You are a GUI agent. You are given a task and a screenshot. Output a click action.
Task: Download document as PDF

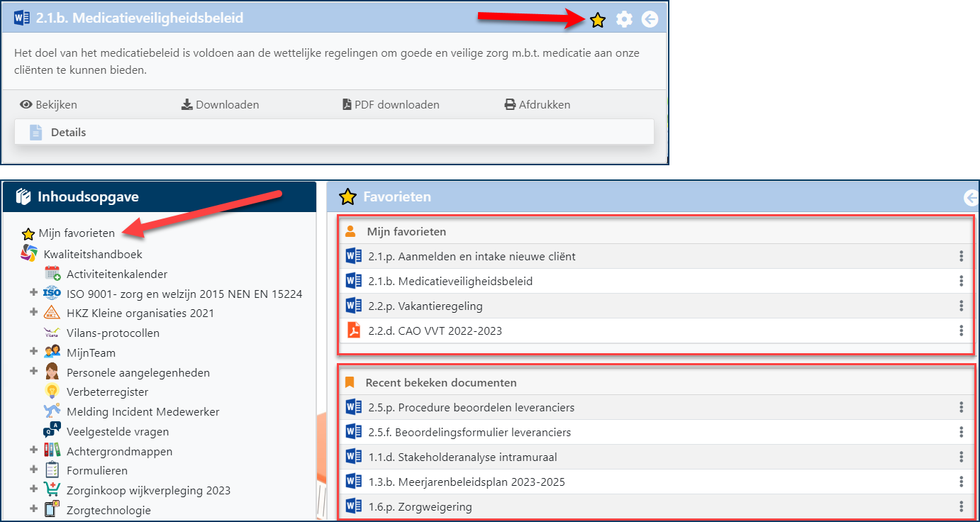391,105
